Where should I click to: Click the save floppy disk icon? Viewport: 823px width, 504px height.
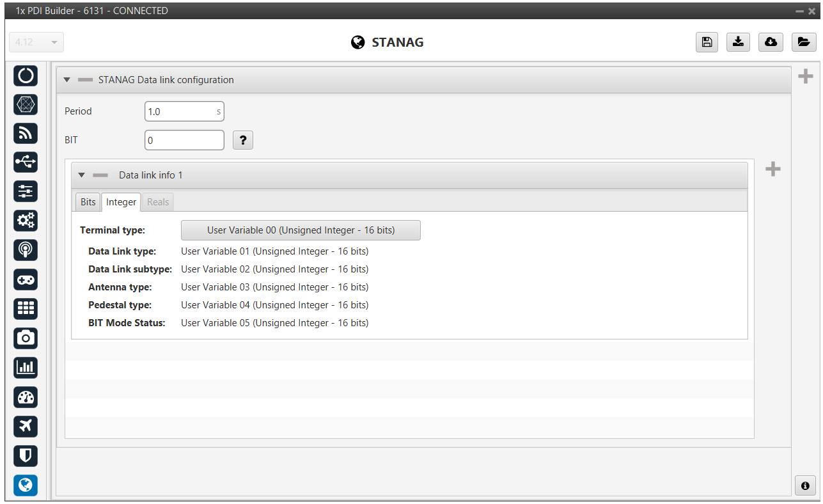point(707,42)
